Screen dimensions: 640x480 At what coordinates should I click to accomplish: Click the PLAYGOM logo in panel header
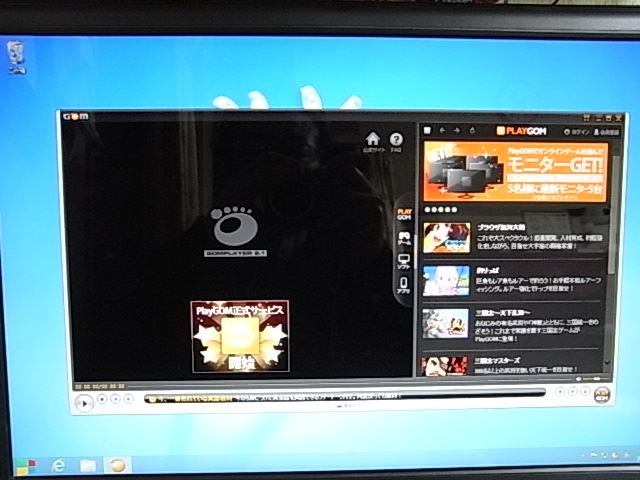point(522,131)
